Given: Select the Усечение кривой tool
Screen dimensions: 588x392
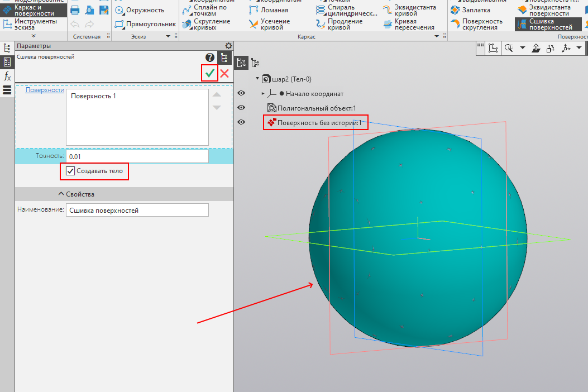Looking at the screenshot, I should point(269,25).
